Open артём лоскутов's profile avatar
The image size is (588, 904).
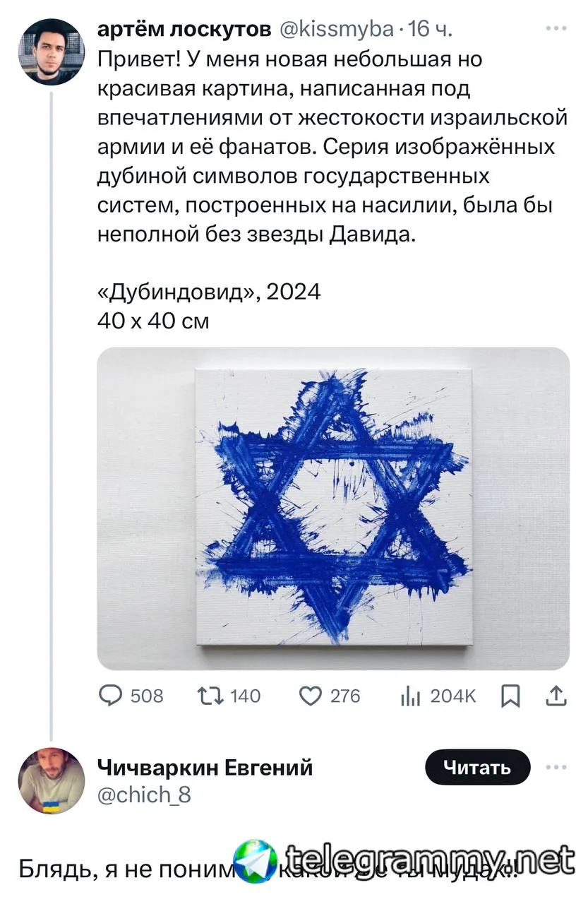pyautogui.click(x=52, y=52)
